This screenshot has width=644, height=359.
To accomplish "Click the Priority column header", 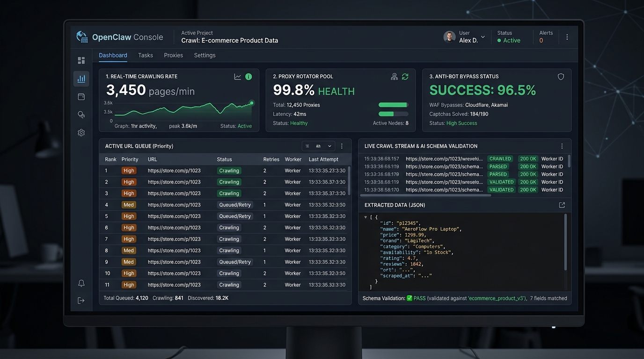I will click(130, 159).
